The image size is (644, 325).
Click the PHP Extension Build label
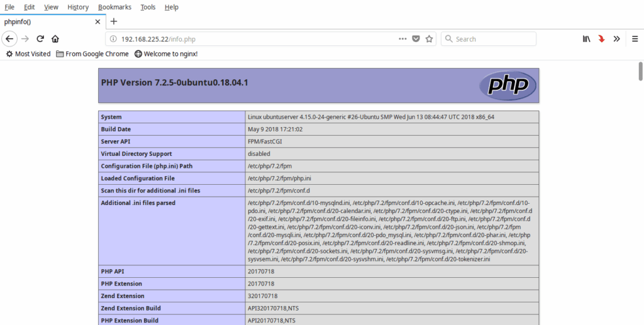130,321
